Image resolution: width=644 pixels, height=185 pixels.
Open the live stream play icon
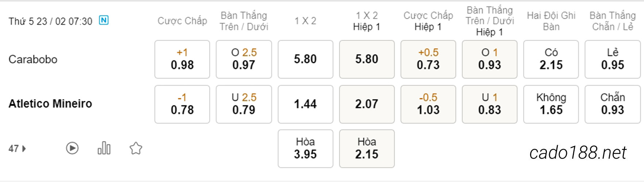click(x=72, y=148)
